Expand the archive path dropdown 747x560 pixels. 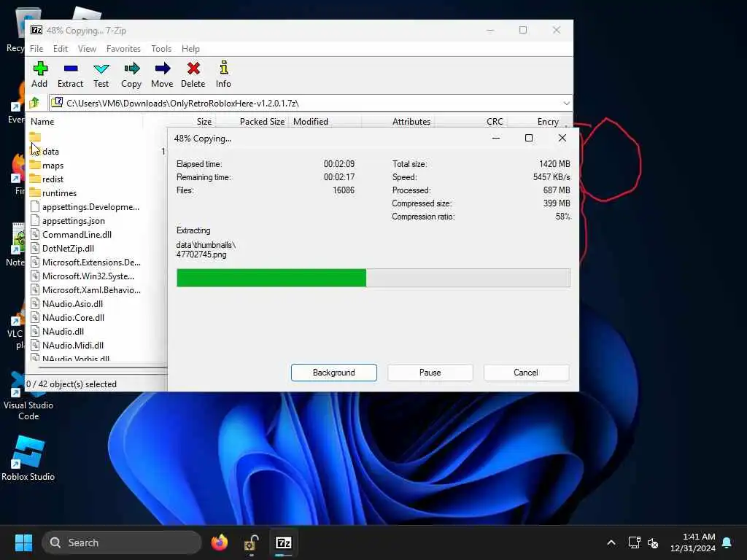pos(566,103)
